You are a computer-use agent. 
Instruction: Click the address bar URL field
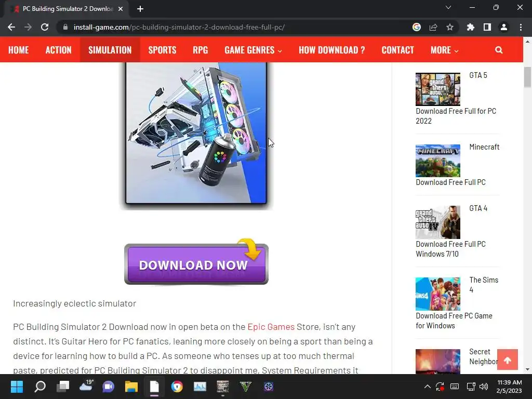pyautogui.click(x=237, y=27)
